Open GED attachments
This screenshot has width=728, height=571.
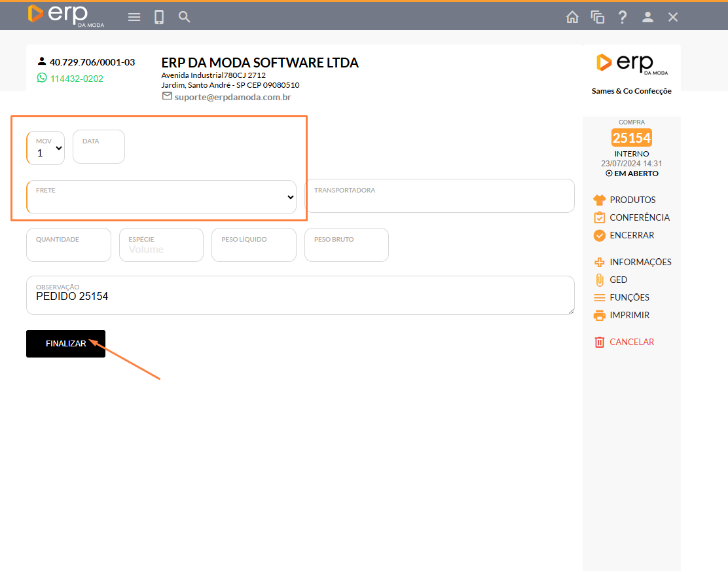(x=618, y=280)
